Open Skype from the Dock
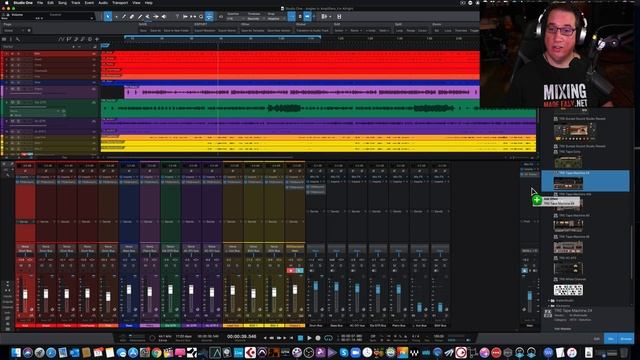The width and height of the screenshot is (640, 360). pyautogui.click(x=344, y=353)
